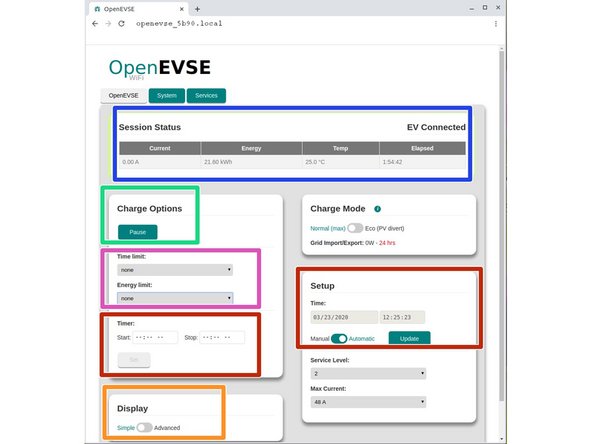Click the Elapsed column header
Viewport: 592px width, 444px height.
coord(422,148)
